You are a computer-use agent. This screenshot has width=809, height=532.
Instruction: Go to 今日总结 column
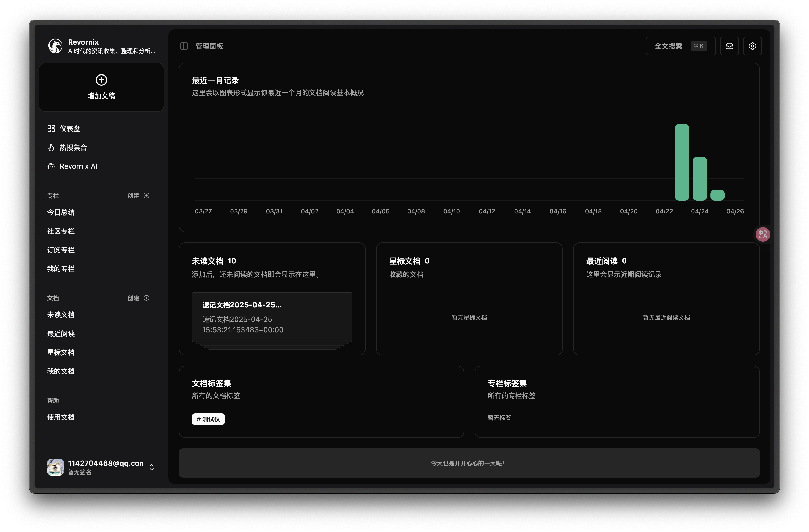101,212
